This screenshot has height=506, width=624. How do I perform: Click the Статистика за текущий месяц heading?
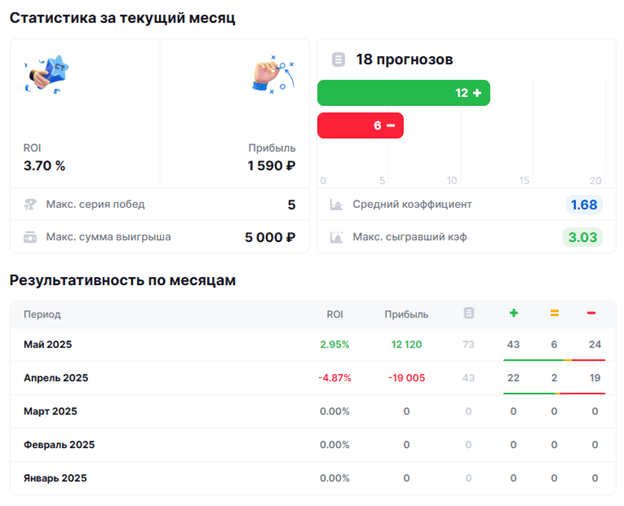pos(123,18)
